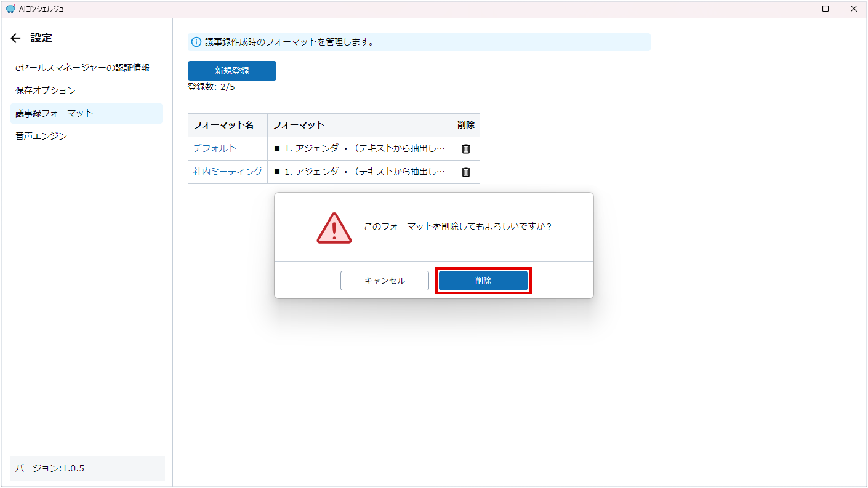This screenshot has height=488, width=868.
Task: Click the blue info icon in banner
Action: click(x=196, y=42)
